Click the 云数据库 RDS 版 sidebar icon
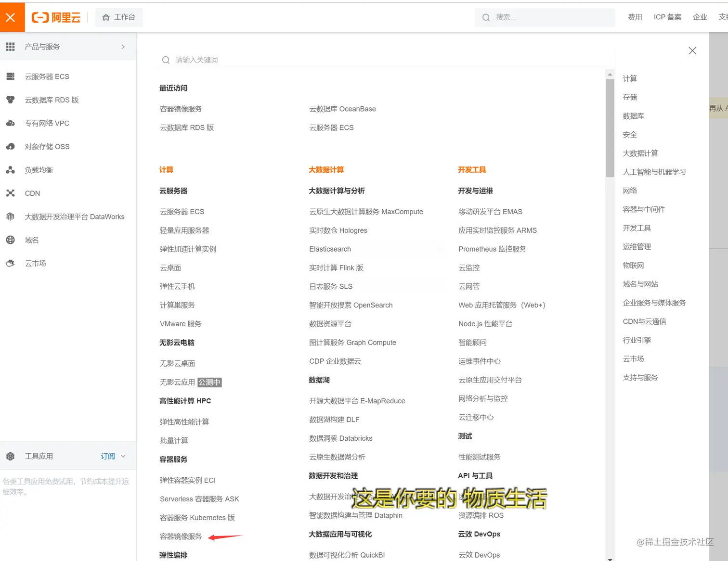 [10, 100]
